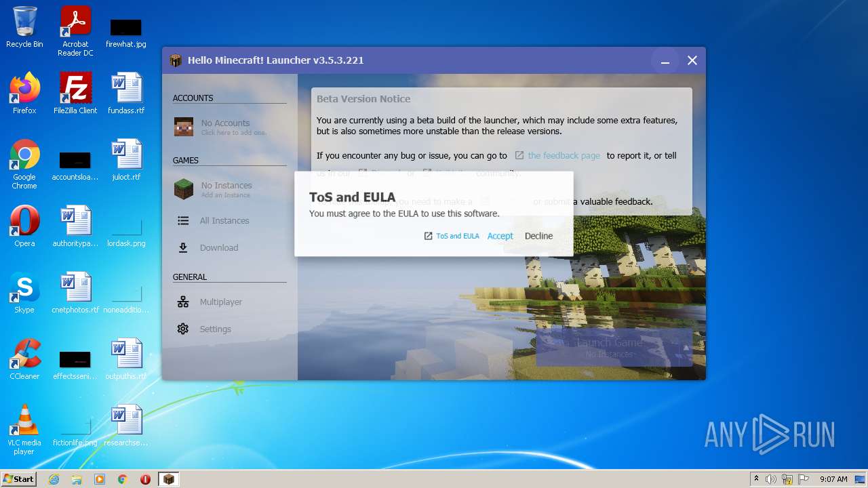Open VLC media player shortcut
The image size is (868, 488).
tap(24, 430)
